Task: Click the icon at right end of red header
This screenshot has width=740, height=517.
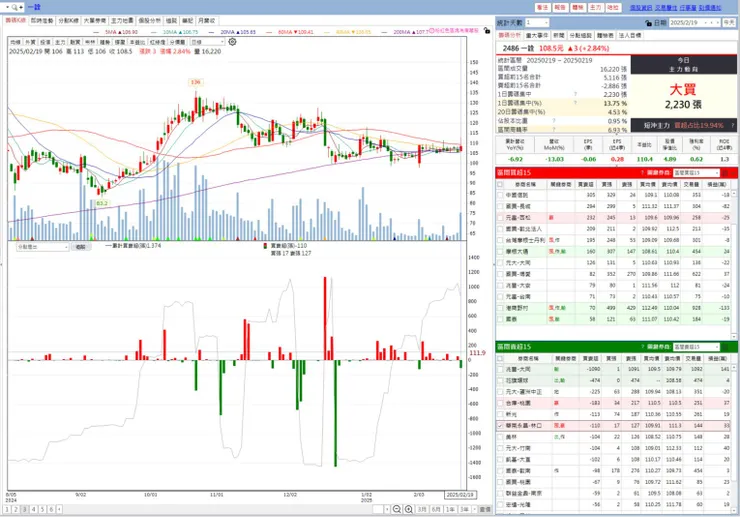Action: click(x=725, y=173)
